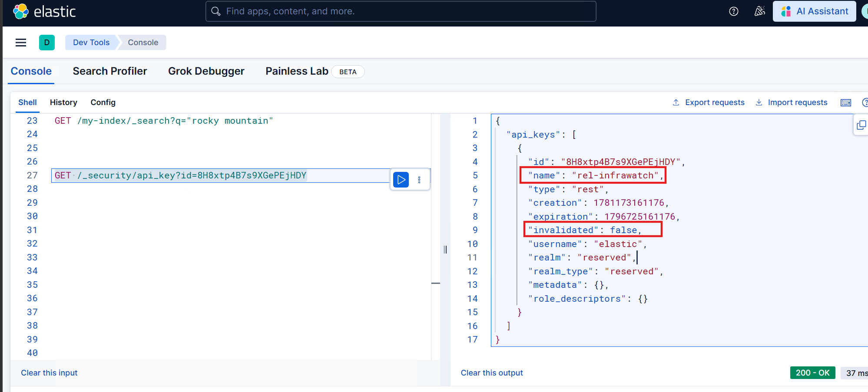868x392 pixels.
Task: Click the "id" value in output
Action: pos(621,162)
